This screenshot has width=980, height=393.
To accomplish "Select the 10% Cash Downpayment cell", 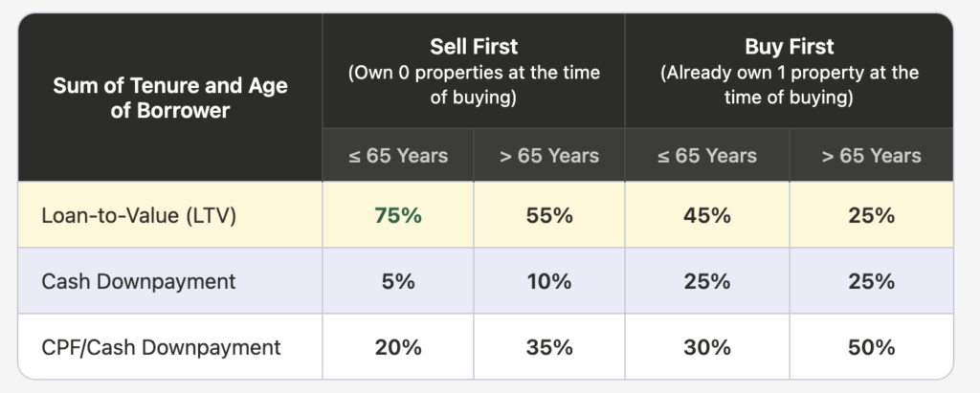I will (x=548, y=281).
